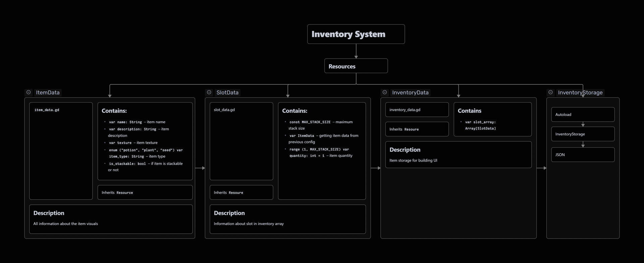Viewport: 644px width, 263px height.
Task: Select the InventoryStorage inner node
Action: coord(582,134)
